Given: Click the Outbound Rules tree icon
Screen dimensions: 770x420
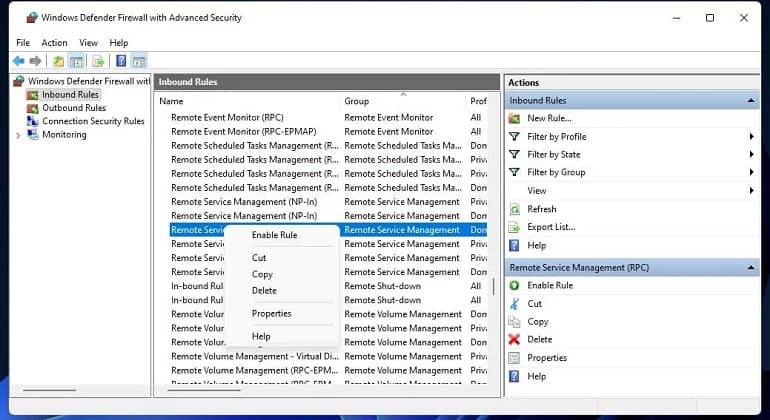Looking at the screenshot, I should (x=32, y=108).
